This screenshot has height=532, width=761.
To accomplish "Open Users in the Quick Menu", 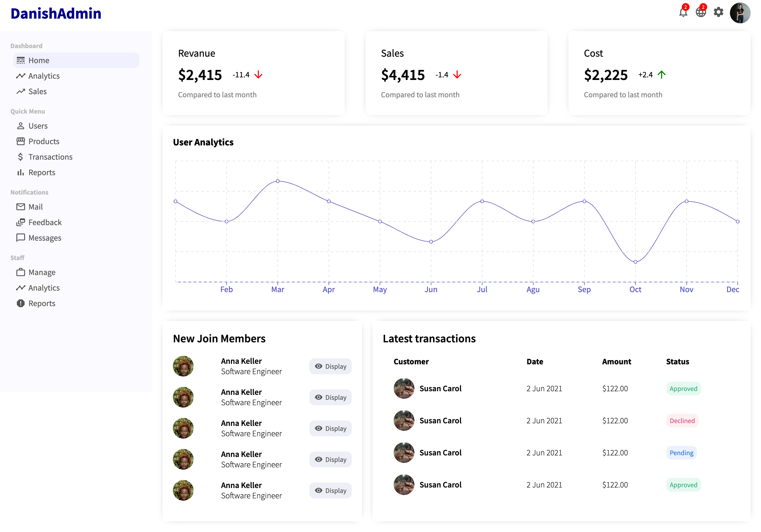I will [38, 126].
